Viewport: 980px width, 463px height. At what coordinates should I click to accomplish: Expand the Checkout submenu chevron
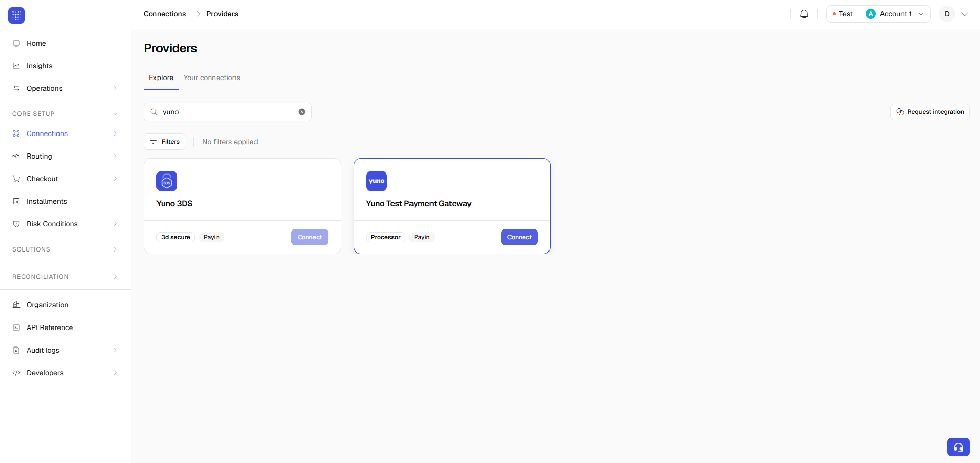(115, 179)
